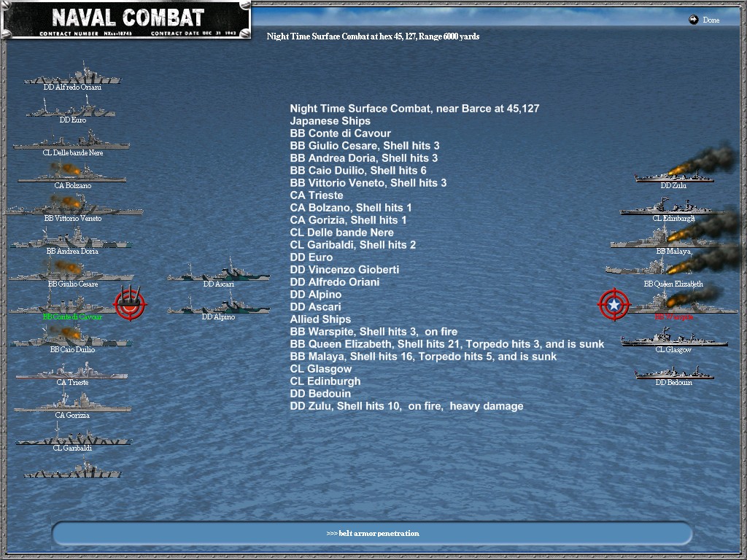Screen dimensions: 747x560
Task: Select the BB Conte di Cavour ship
Action: [62, 303]
